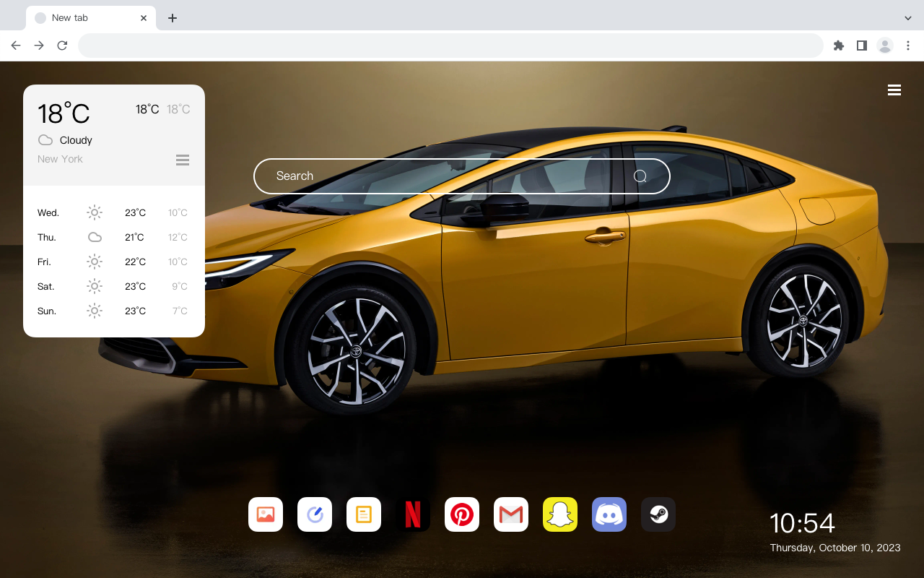Viewport: 924px width, 578px height.
Task: Open the Discord shortcut
Action: click(609, 514)
